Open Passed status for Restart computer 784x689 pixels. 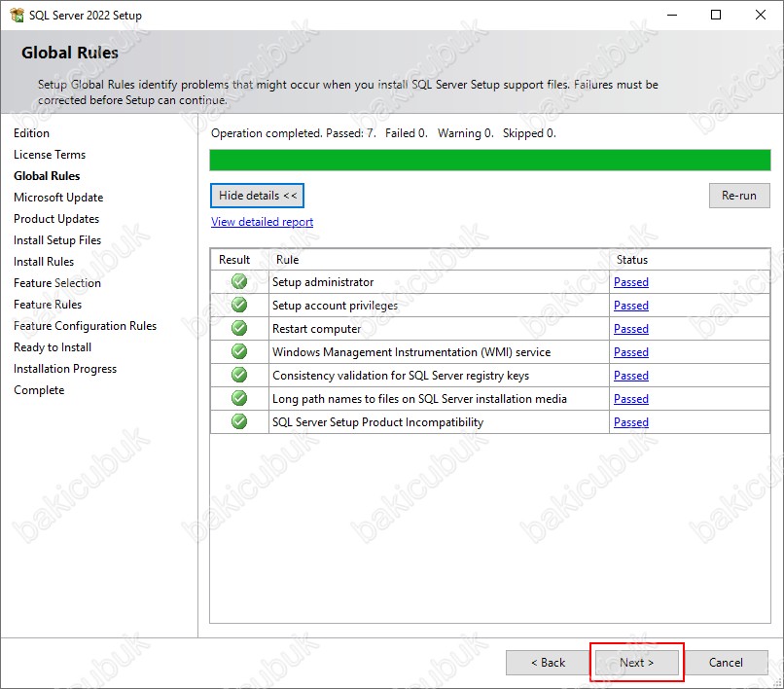[631, 329]
